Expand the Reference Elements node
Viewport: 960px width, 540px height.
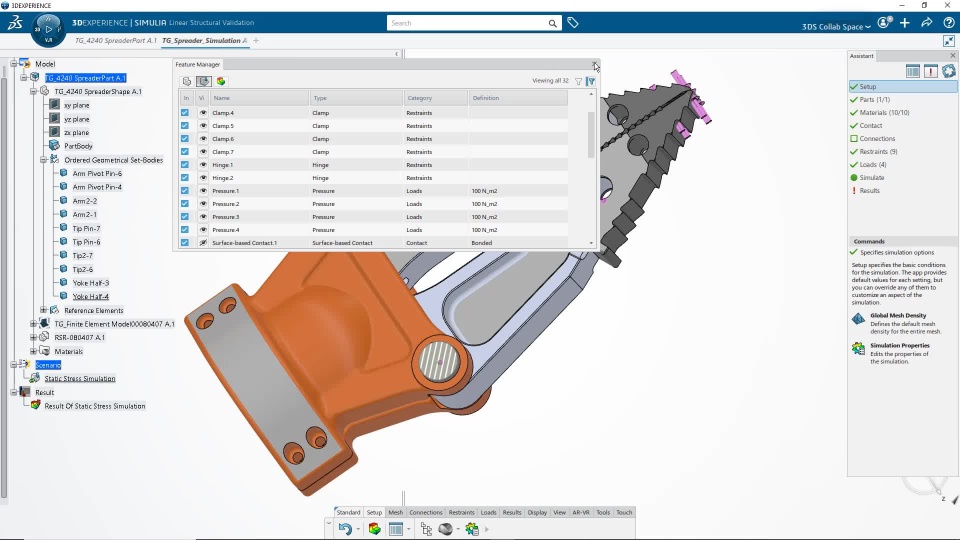43,310
